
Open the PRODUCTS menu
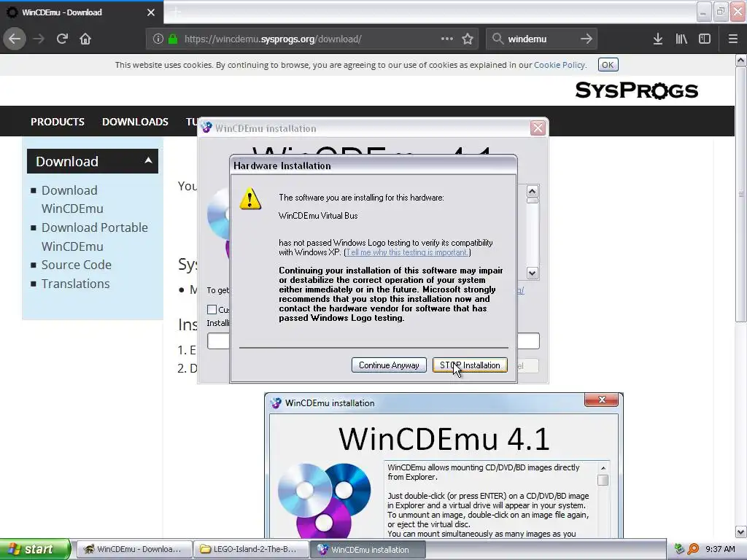[58, 122]
